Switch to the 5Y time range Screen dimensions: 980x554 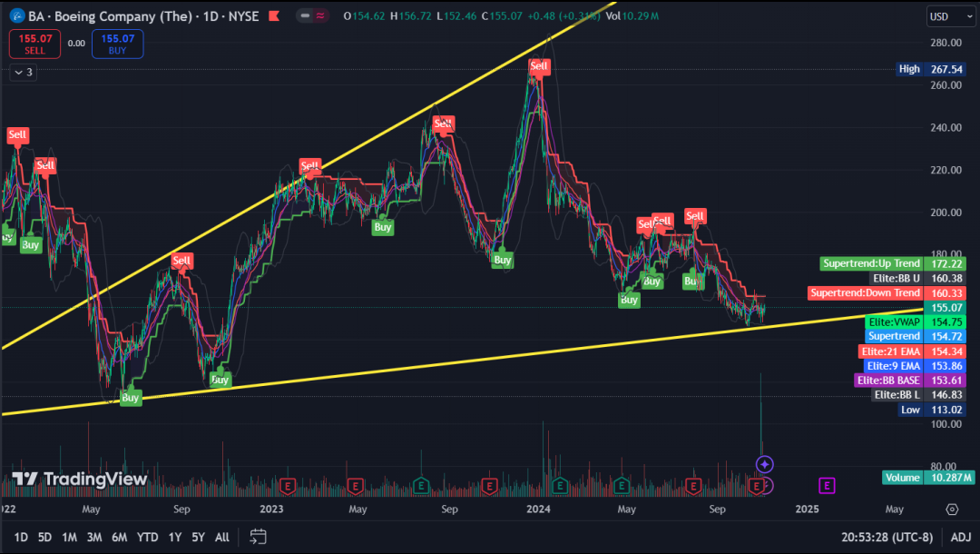(198, 537)
